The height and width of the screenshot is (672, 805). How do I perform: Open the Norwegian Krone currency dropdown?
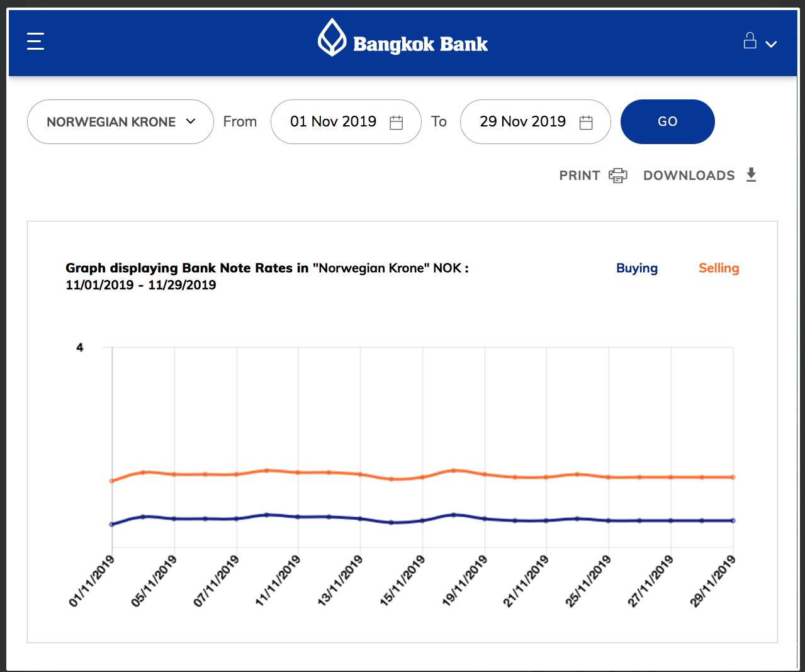(120, 121)
